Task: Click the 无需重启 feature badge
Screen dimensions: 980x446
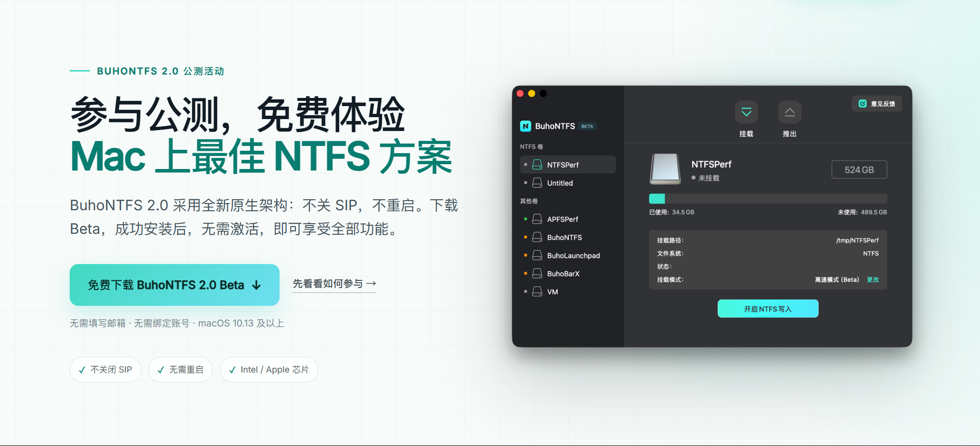Action: coord(180,370)
